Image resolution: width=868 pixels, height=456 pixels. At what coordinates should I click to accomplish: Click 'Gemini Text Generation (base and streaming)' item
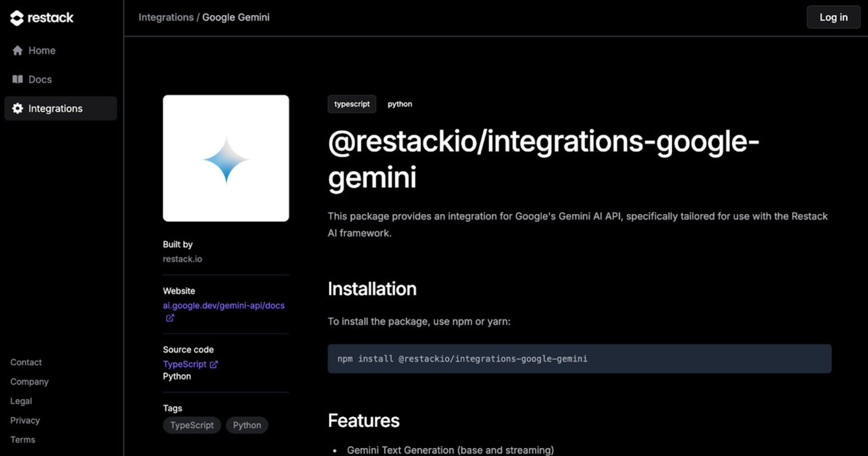coord(450,450)
